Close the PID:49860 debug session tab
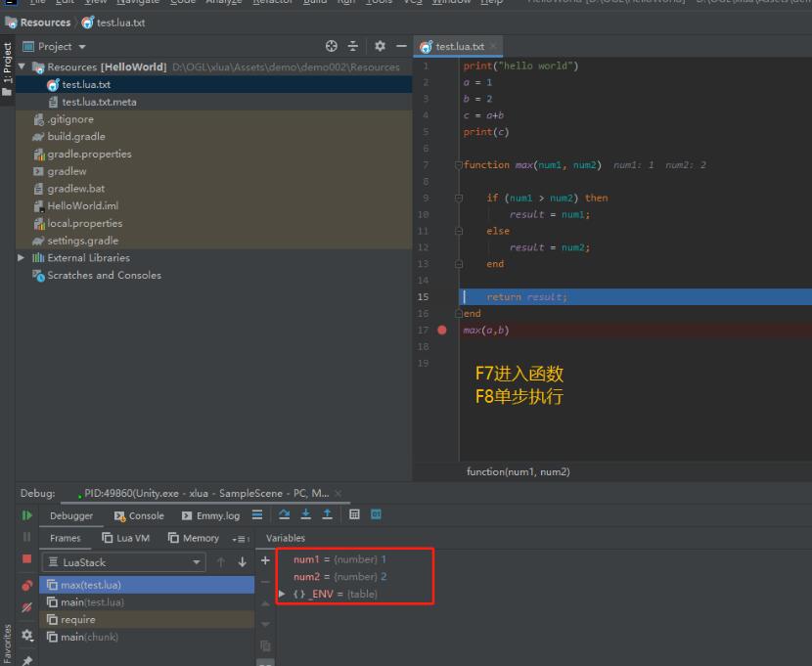This screenshot has height=666, width=812. [x=338, y=493]
